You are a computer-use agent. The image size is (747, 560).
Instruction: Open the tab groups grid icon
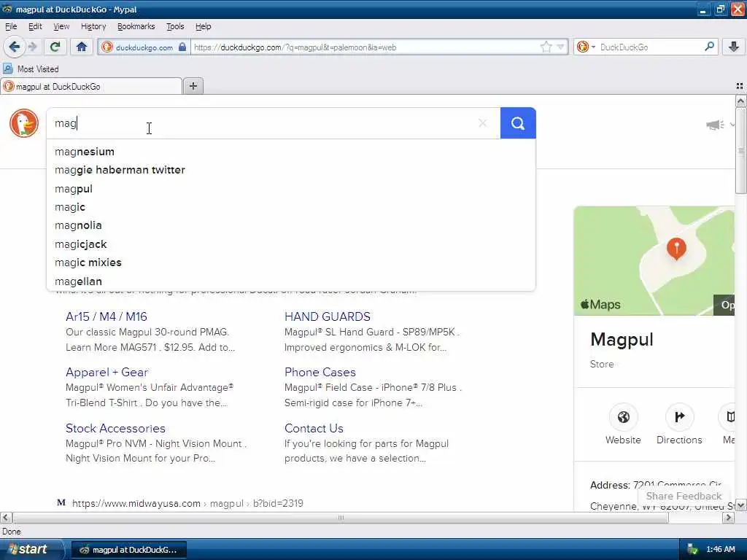pyautogui.click(x=740, y=86)
